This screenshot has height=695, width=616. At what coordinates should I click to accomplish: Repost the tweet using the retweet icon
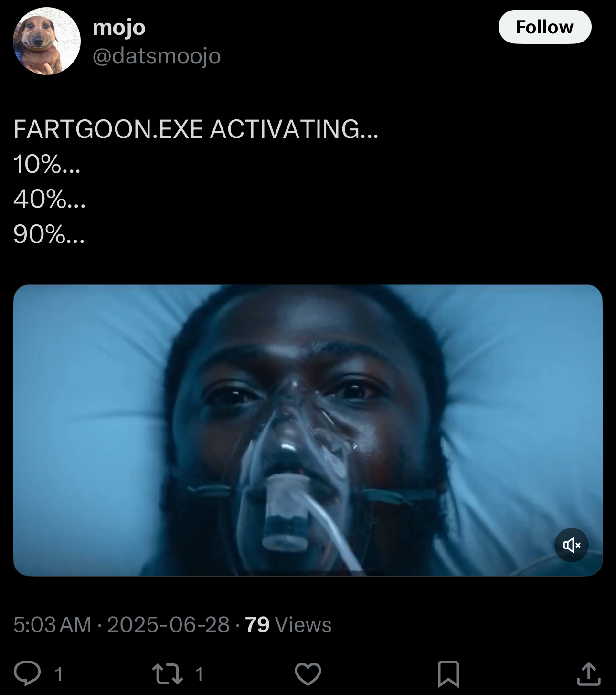tap(167, 674)
